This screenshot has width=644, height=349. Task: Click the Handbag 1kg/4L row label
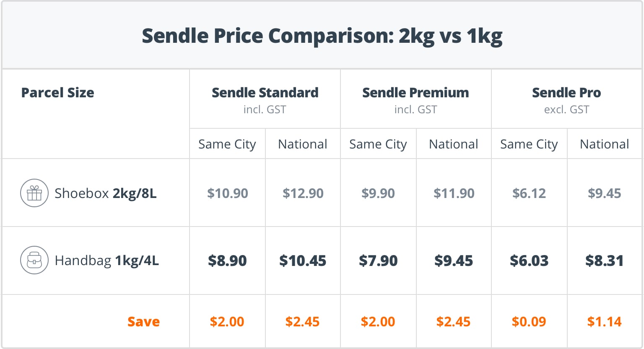click(107, 260)
